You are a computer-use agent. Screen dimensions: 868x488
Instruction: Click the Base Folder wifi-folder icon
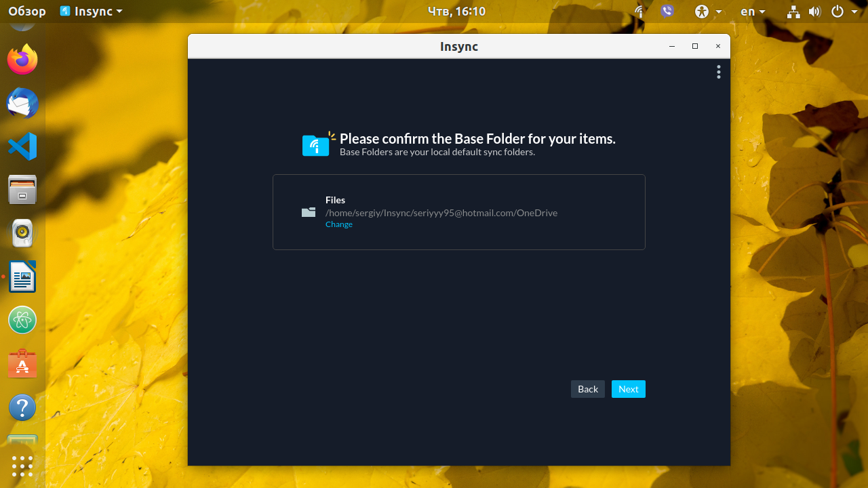coord(318,144)
